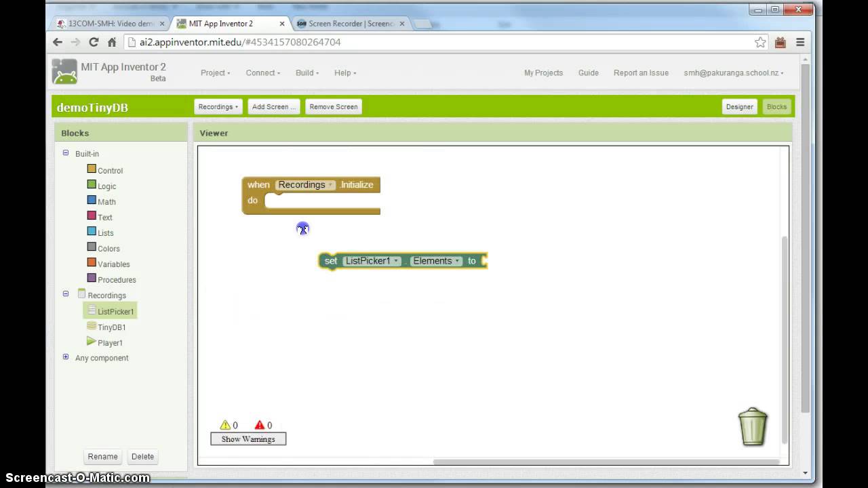Click the Remove Screen button

[x=334, y=106]
